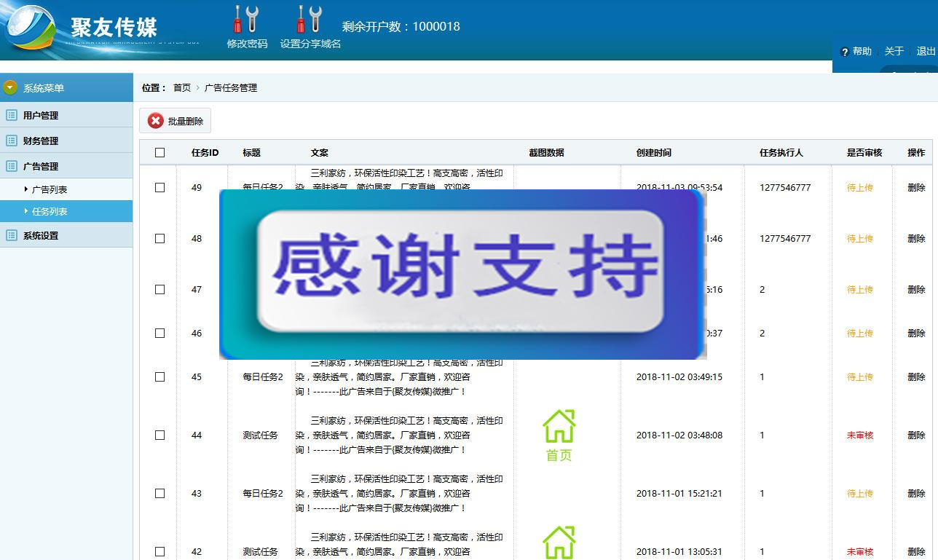Click the 是否审核 column header
The height and width of the screenshot is (560, 938).
point(864,153)
